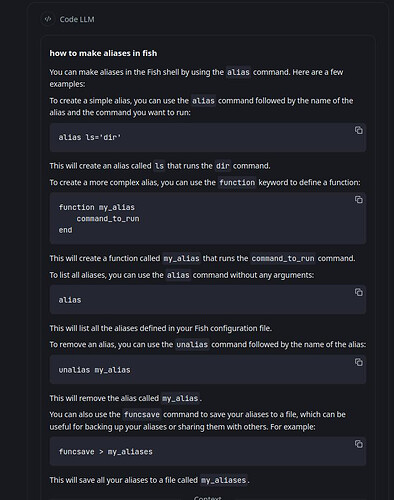Click the unalias my_alias code text
394x500 pixels.
tap(94, 370)
